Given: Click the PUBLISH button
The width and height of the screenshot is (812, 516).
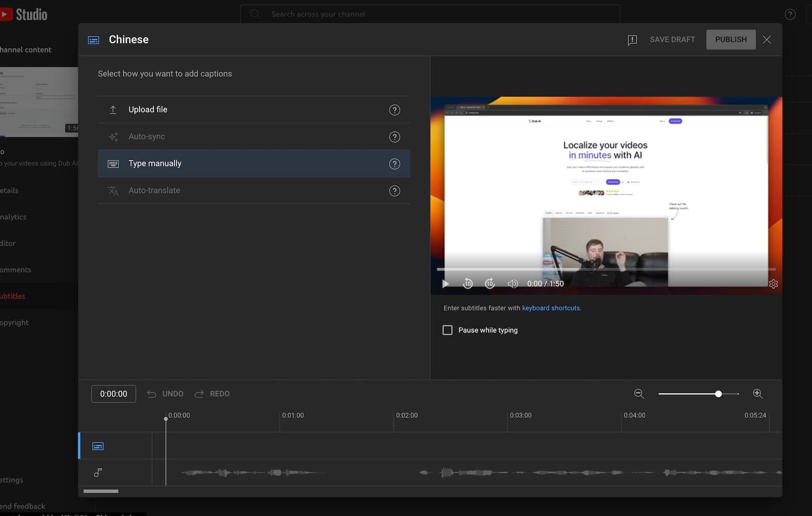Looking at the screenshot, I should 730,39.
